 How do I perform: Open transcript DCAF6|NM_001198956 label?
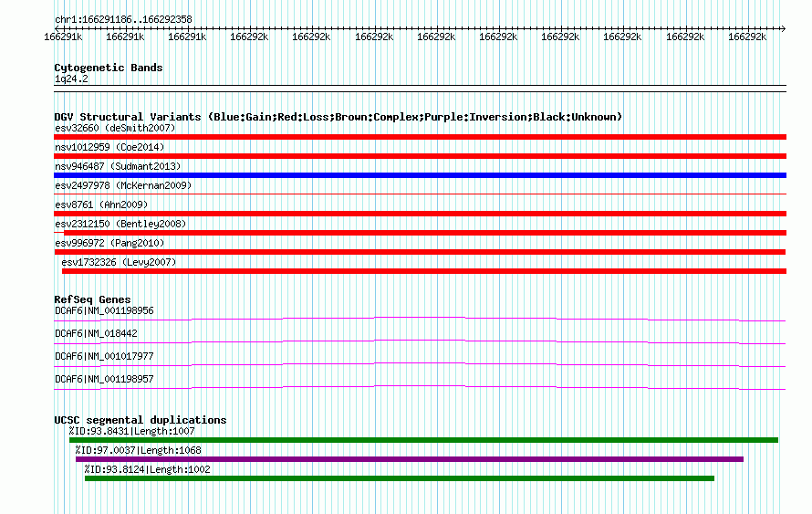point(104,311)
